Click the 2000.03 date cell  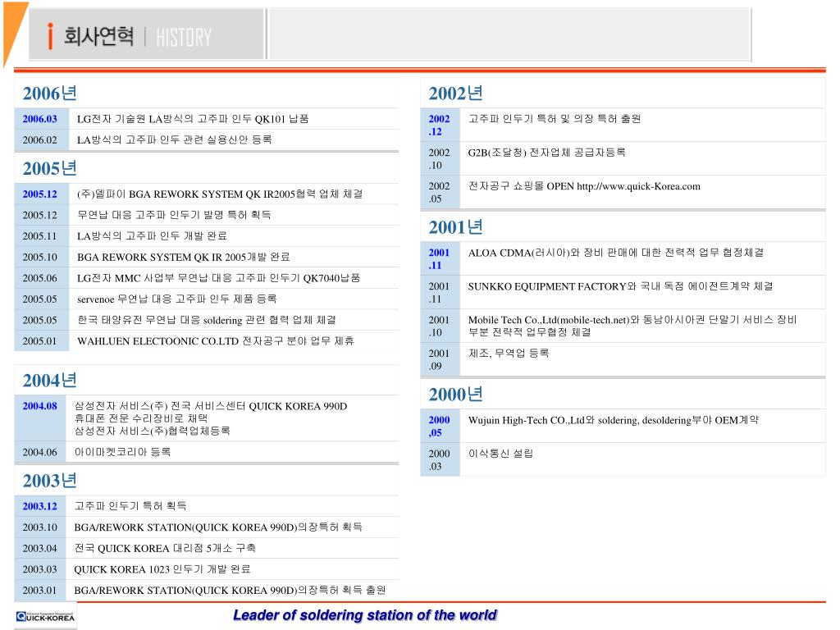(440, 459)
